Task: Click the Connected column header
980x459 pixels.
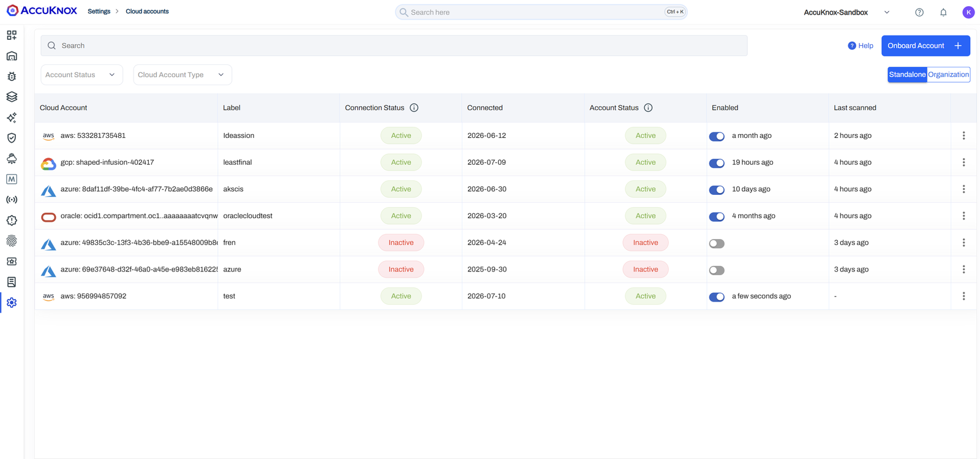Action: [485, 108]
